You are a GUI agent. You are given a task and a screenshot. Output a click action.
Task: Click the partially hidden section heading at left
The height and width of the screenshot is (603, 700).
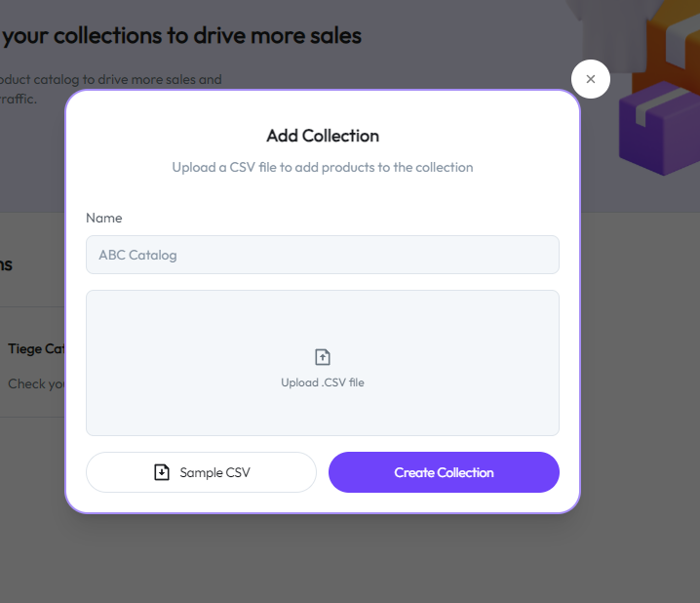click(x=7, y=264)
